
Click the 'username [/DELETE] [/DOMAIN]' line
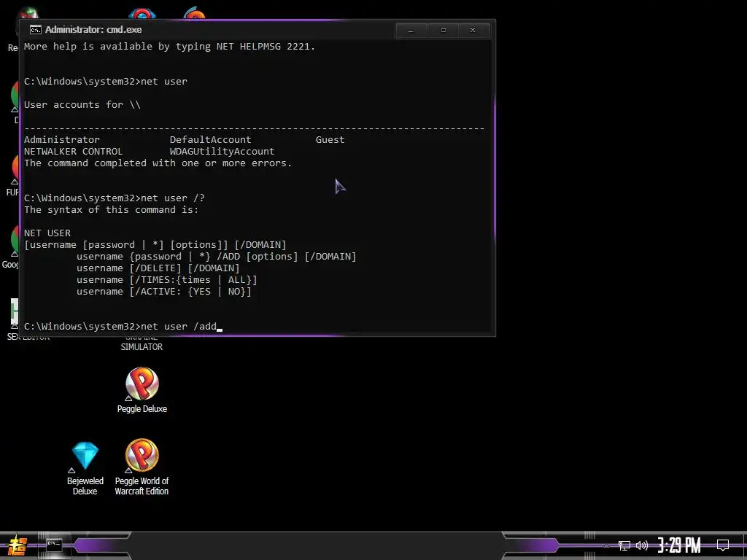point(158,268)
